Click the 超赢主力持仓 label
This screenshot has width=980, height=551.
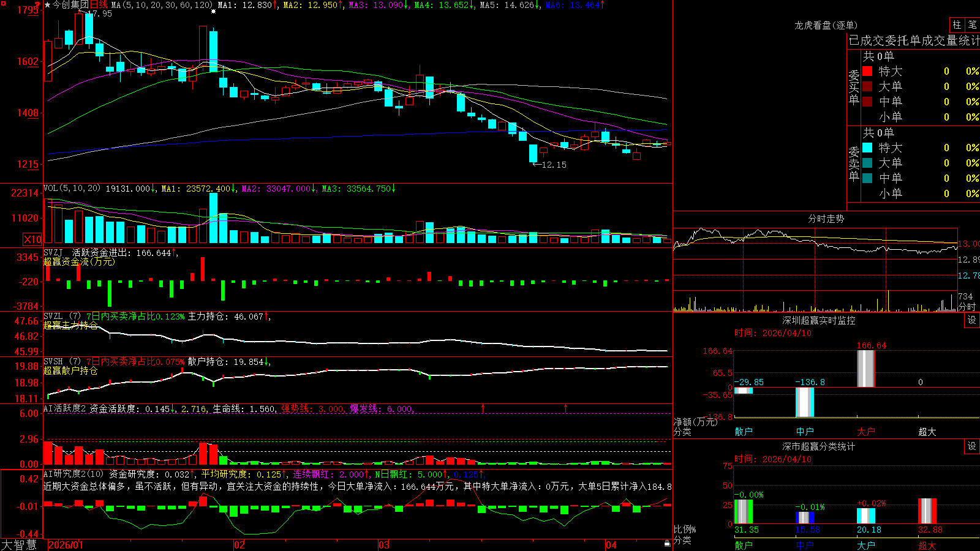coord(70,325)
